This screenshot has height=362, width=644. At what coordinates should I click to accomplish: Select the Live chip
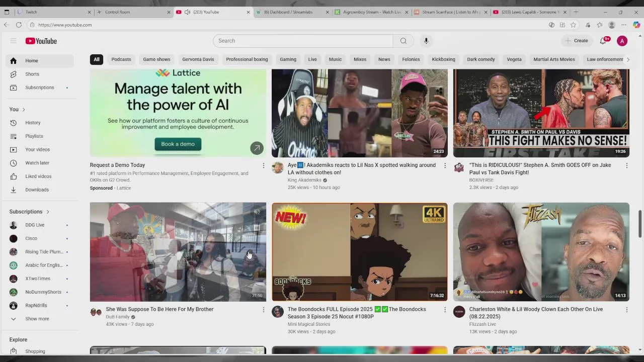coord(312,59)
